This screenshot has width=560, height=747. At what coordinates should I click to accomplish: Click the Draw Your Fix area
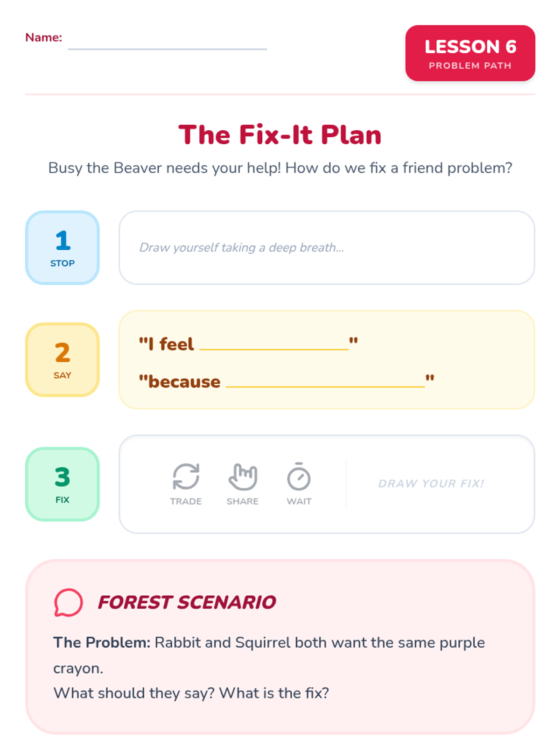tap(431, 484)
